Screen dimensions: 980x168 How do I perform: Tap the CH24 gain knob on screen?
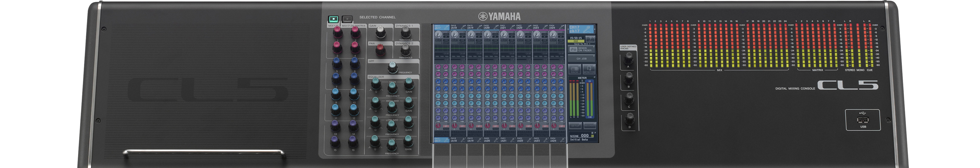[553, 34]
